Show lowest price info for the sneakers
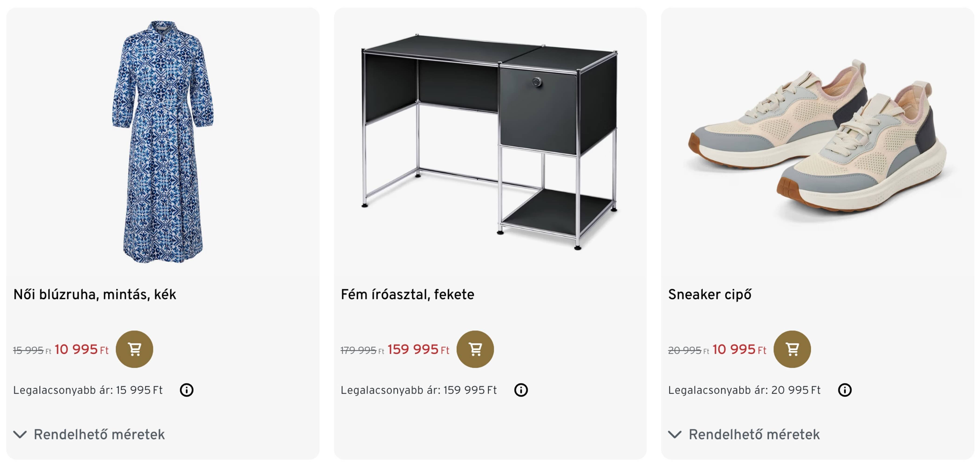This screenshot has width=980, height=466. [845, 390]
